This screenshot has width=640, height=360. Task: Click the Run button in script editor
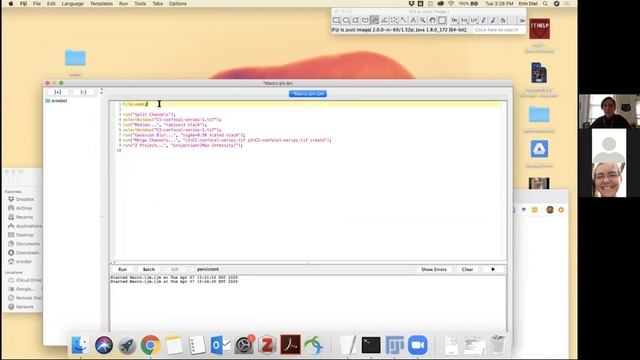pos(122,269)
